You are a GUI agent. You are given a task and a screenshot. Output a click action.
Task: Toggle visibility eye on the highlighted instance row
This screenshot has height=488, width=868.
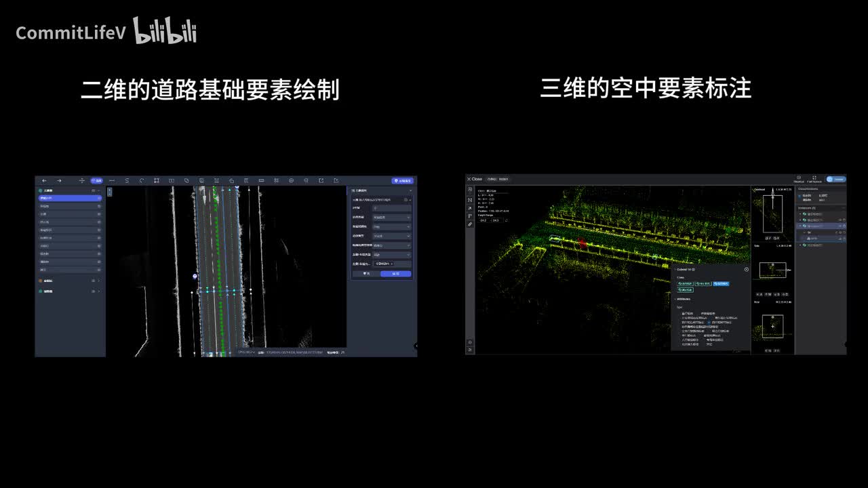tap(840, 226)
